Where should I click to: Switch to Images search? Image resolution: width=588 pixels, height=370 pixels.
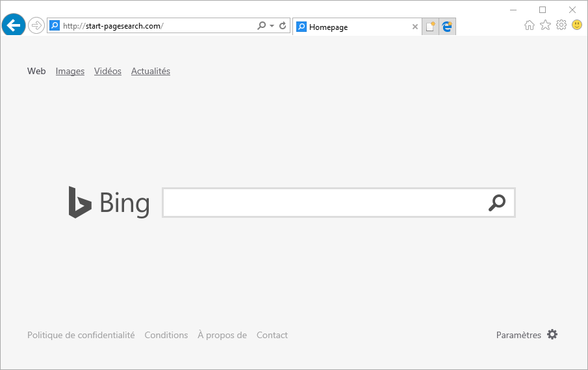click(x=70, y=72)
